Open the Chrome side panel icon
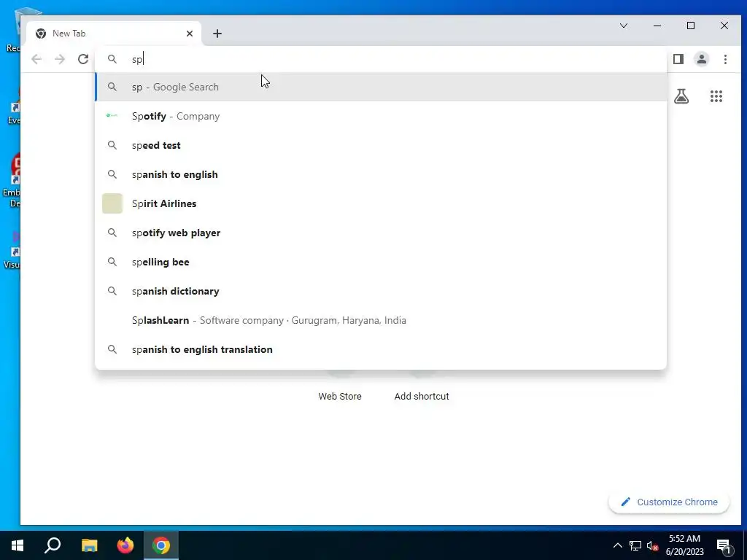 tap(678, 59)
